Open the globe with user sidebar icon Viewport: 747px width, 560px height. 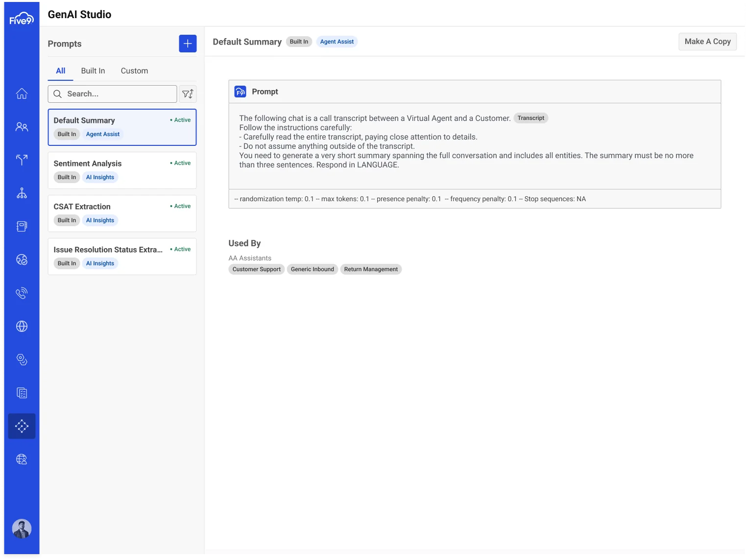(x=22, y=459)
